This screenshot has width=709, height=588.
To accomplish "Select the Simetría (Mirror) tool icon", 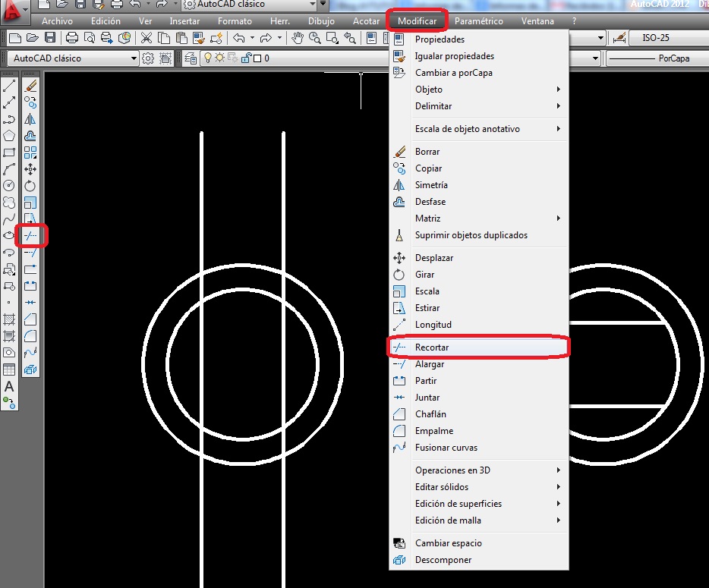I will pos(30,119).
